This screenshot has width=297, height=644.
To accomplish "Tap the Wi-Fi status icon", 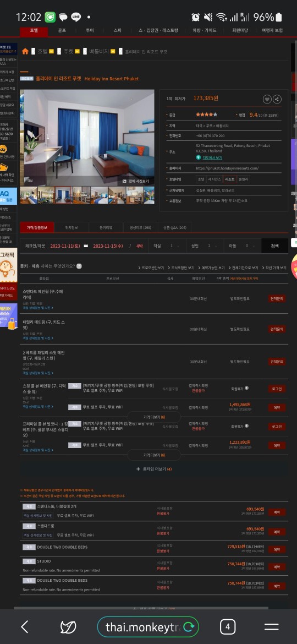I will click(x=222, y=17).
